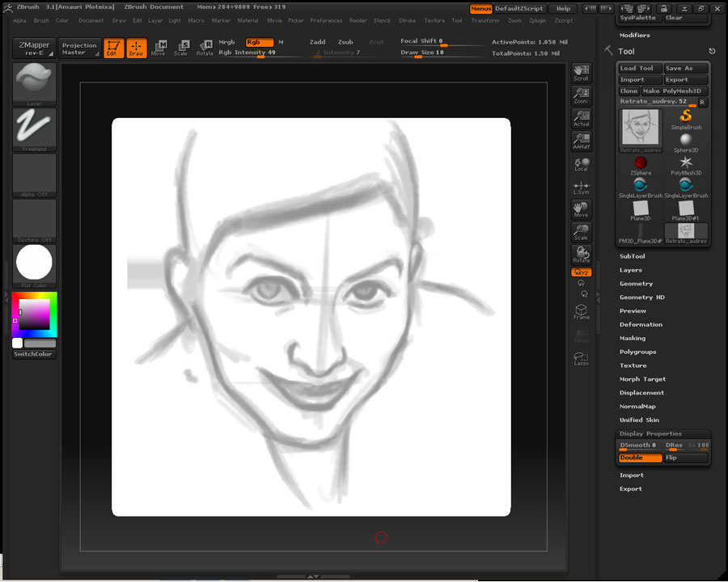Click the Clone tool button
The width and height of the screenshot is (728, 582).
pos(629,91)
